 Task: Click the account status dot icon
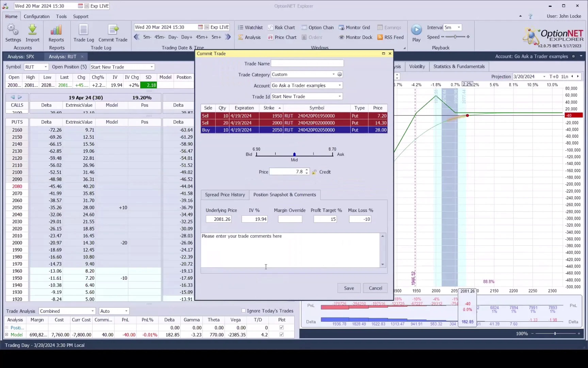click(x=573, y=57)
